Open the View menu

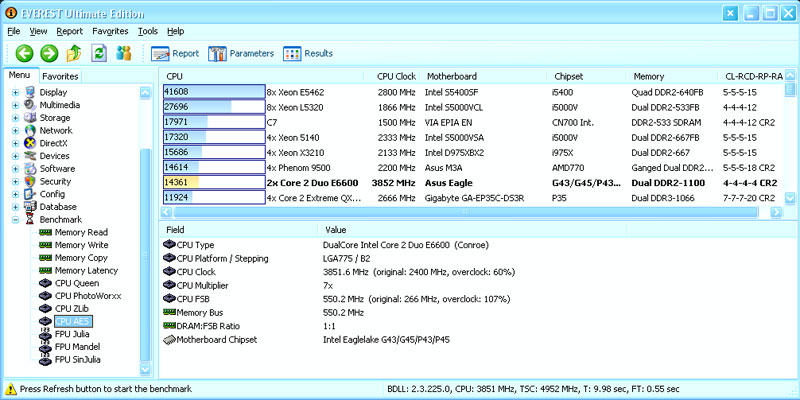[x=38, y=31]
